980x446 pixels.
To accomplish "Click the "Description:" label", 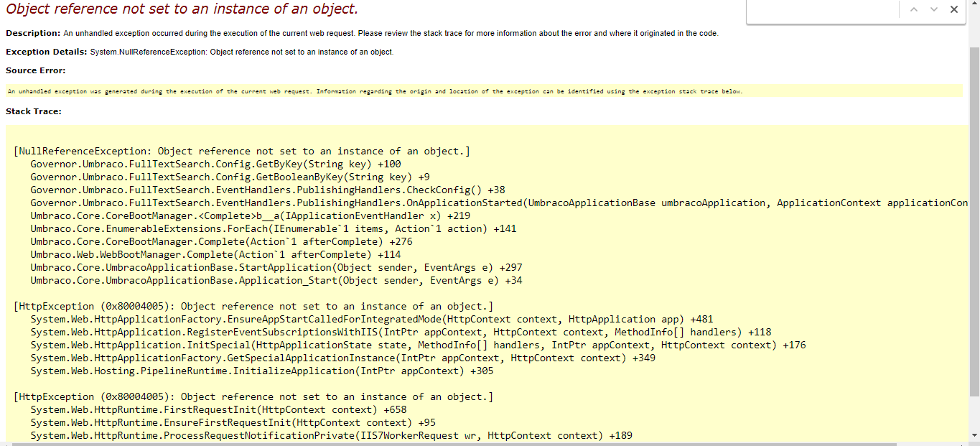I will click(33, 33).
